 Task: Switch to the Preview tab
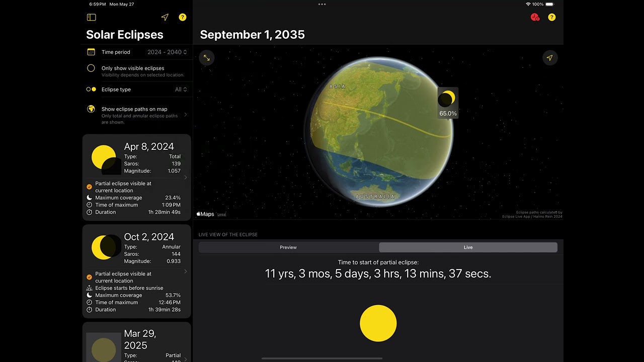(x=288, y=247)
